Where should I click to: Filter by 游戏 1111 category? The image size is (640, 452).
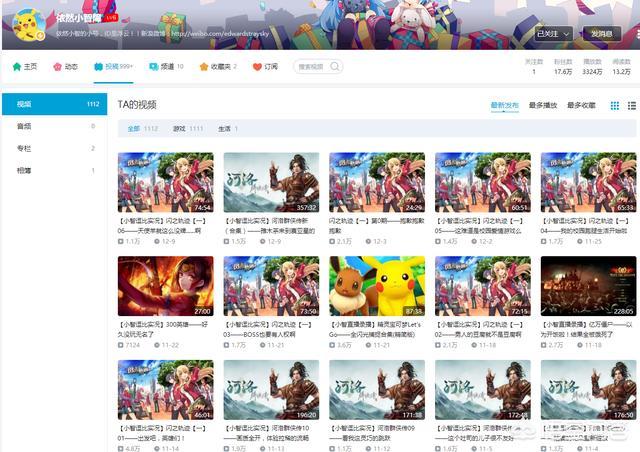point(188,129)
